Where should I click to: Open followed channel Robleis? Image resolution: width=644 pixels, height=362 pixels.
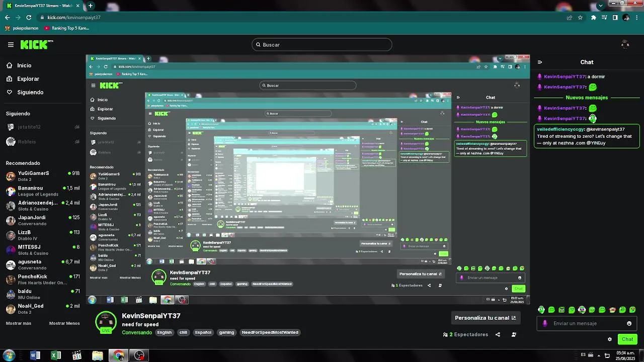click(x=43, y=142)
